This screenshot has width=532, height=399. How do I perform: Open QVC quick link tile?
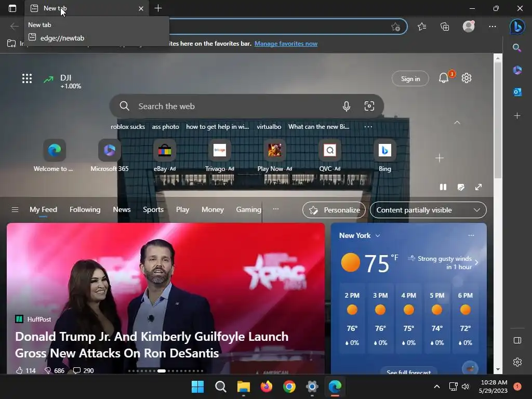pos(330,156)
